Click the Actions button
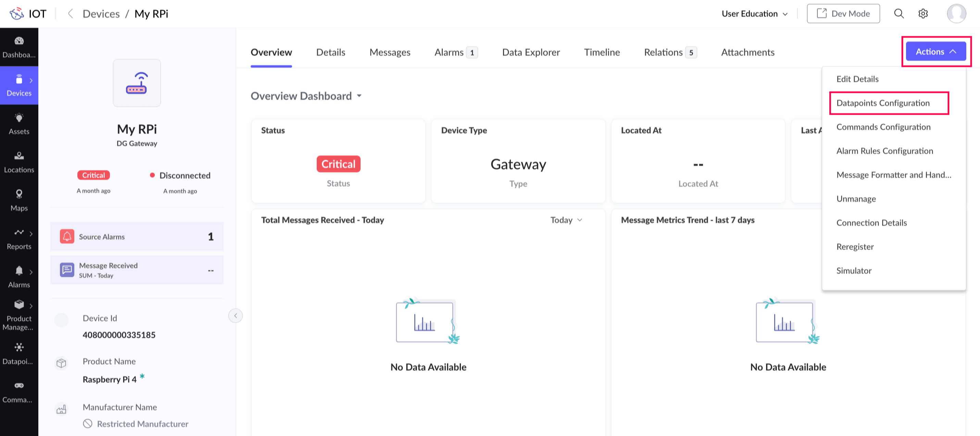 click(935, 51)
